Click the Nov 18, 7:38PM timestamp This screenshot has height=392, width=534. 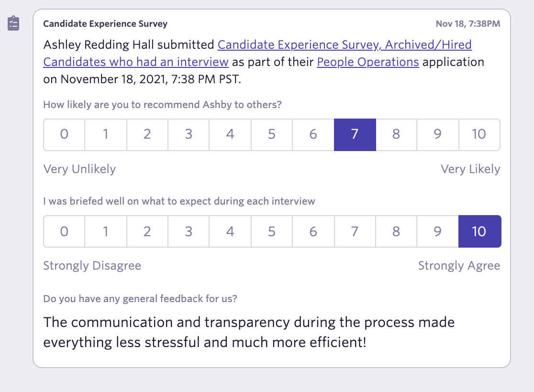[467, 24]
